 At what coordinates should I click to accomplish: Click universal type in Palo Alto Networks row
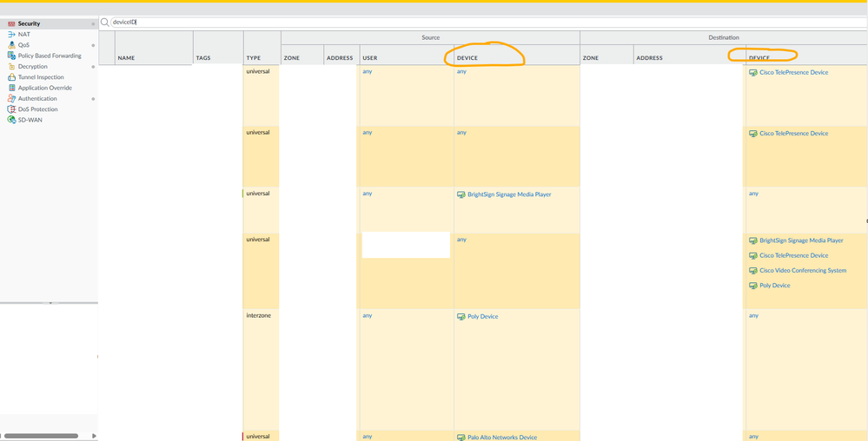258,436
